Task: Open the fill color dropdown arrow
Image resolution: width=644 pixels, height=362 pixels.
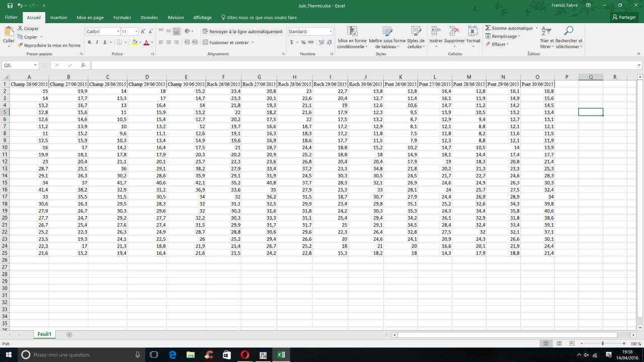Action: [140, 43]
